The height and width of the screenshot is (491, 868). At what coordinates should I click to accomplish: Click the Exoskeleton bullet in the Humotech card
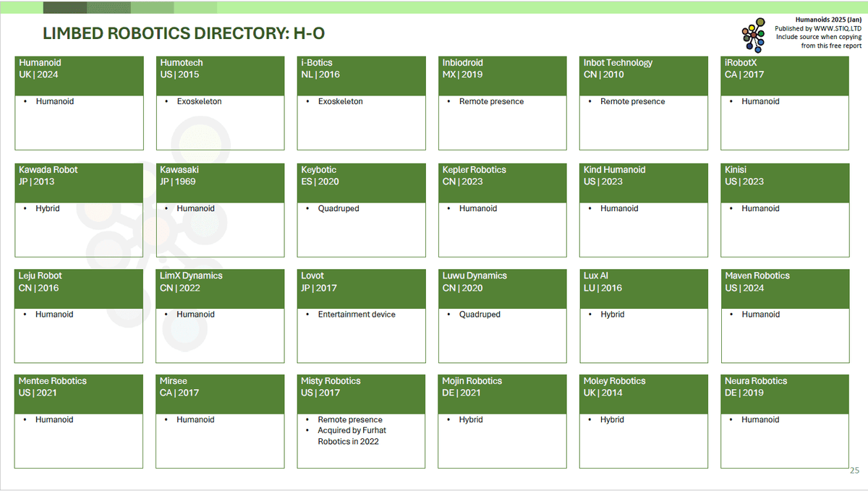[199, 101]
